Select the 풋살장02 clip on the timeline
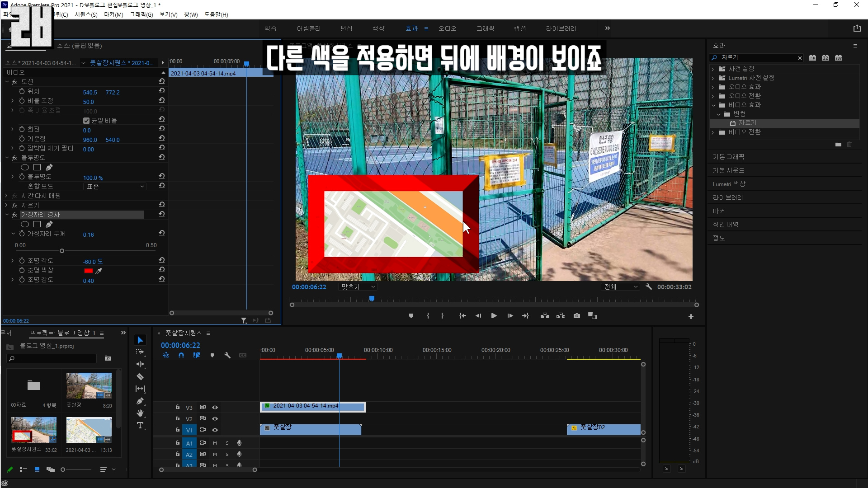The height and width of the screenshot is (488, 868). coord(606,430)
